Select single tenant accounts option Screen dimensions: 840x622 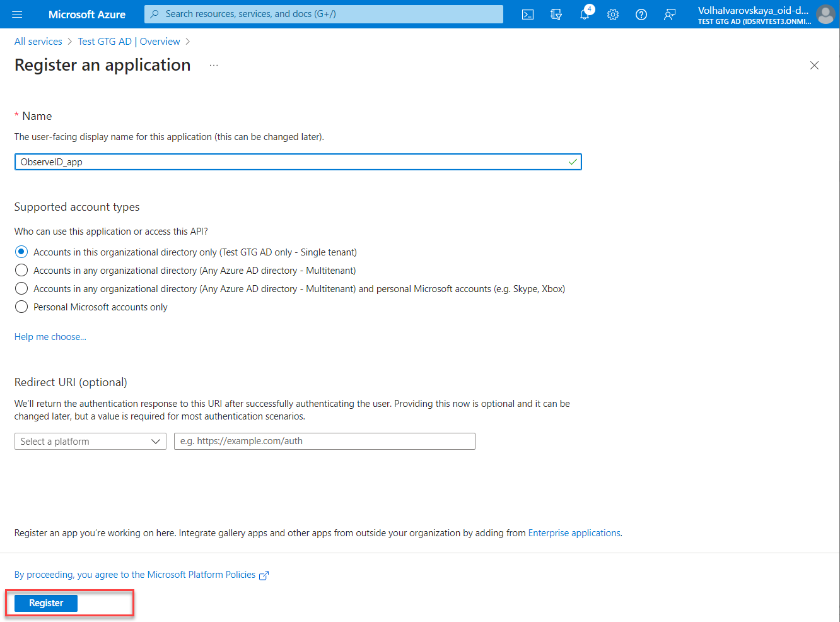[21, 252]
